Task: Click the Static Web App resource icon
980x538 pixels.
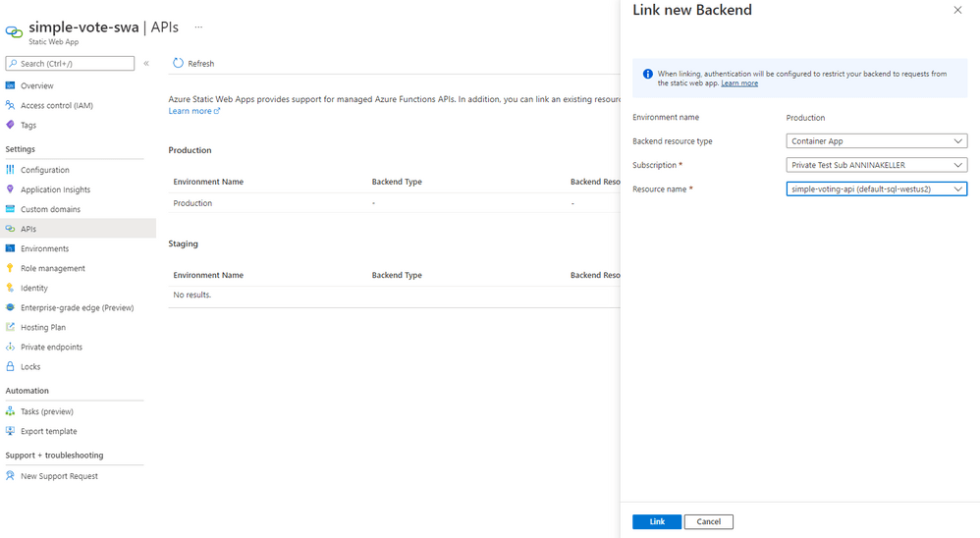Action: tap(14, 31)
